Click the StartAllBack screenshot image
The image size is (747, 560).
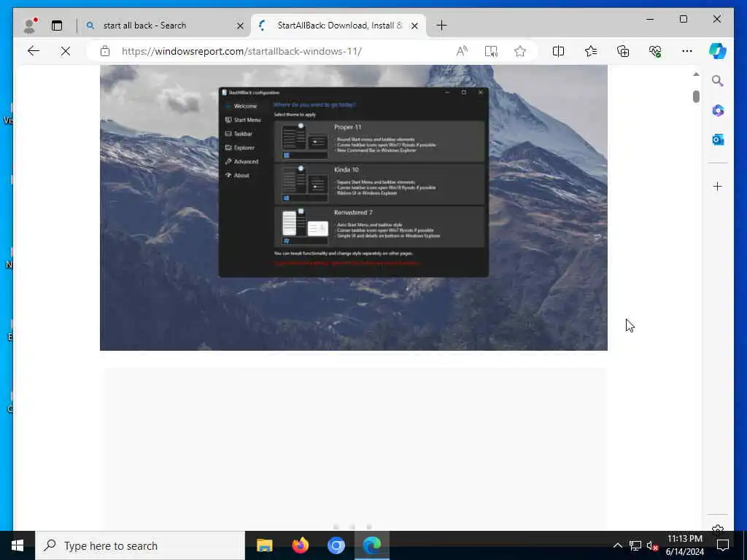pyautogui.click(x=354, y=208)
